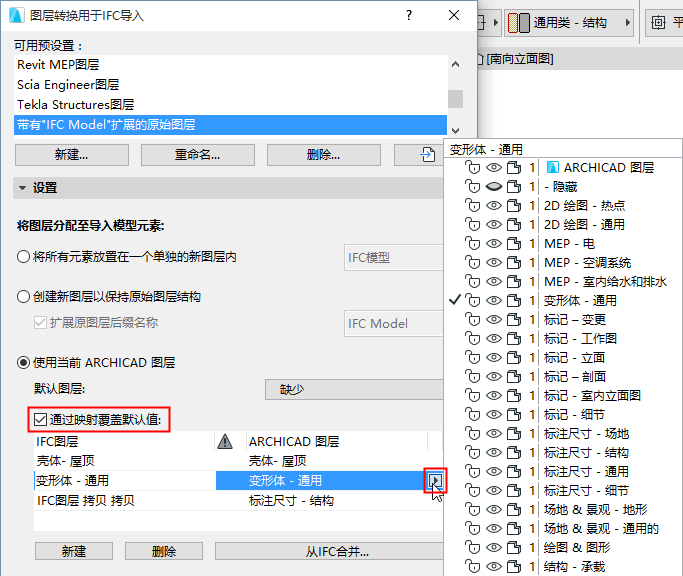The image size is (683, 576).
Task: Toggle the eye icon for the 标注尺寸 - 细节 layer
Action: [x=494, y=491]
